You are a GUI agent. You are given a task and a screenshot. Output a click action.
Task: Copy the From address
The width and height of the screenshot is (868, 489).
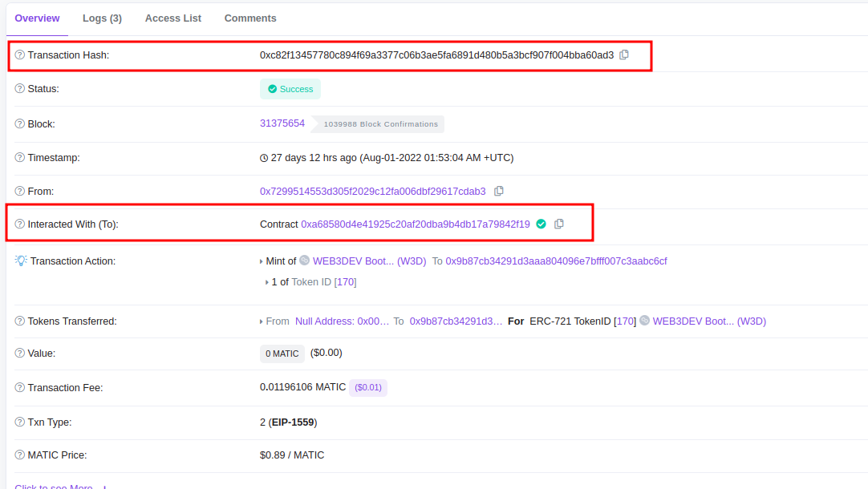pos(499,191)
